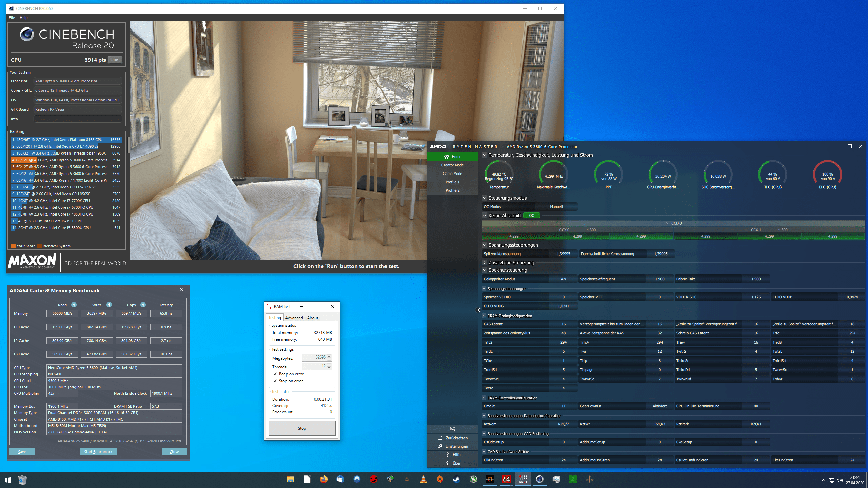The height and width of the screenshot is (488, 868).
Task: Open the File menu in Cinebench
Action: [12, 18]
